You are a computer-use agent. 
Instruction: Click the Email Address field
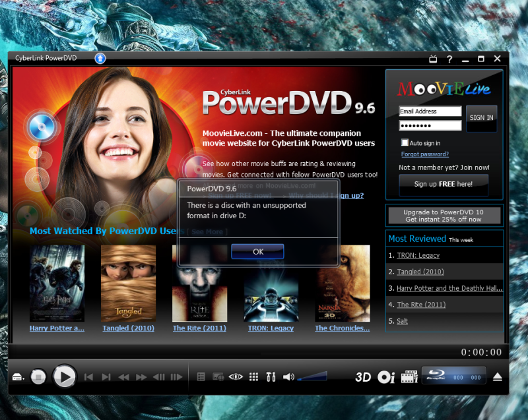430,111
